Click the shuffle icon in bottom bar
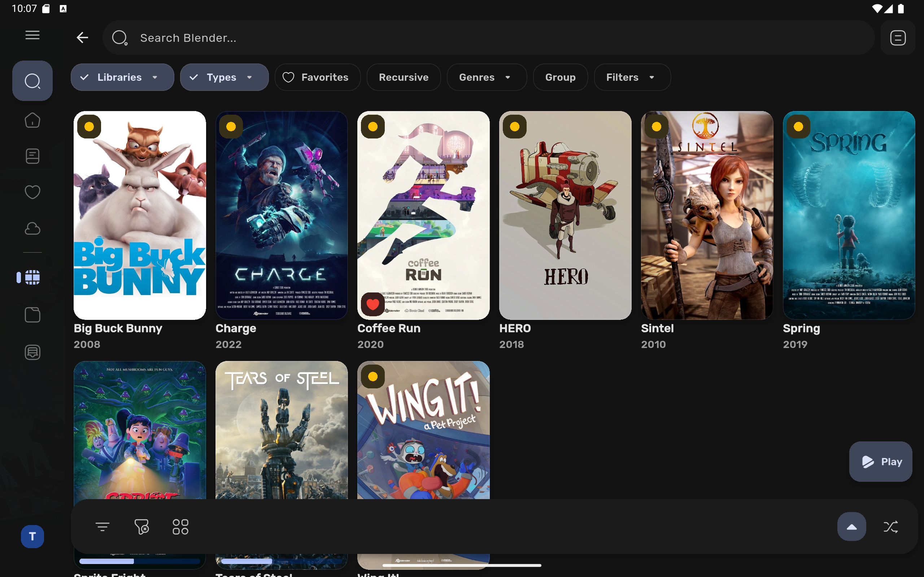This screenshot has height=577, width=924. coord(890,527)
